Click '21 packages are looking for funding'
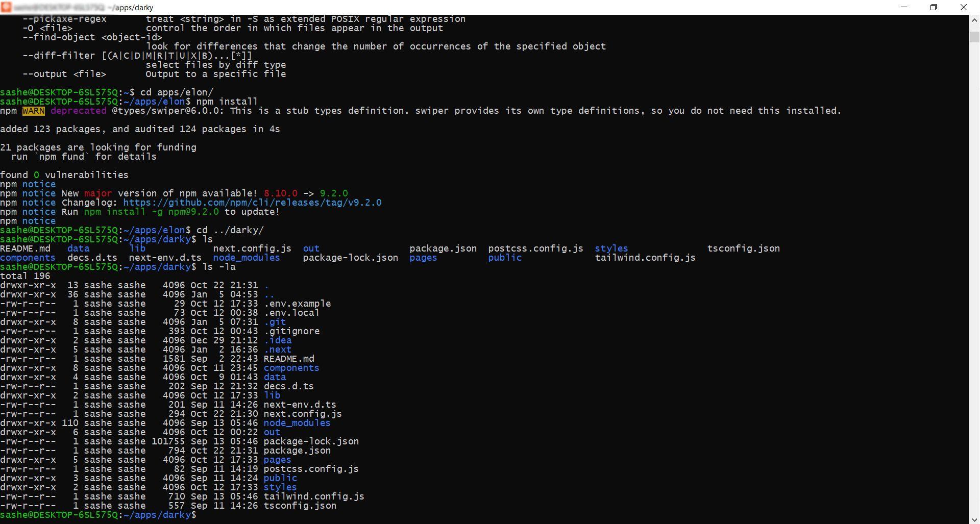Screen dimensions: 980x524 pyautogui.click(x=98, y=147)
